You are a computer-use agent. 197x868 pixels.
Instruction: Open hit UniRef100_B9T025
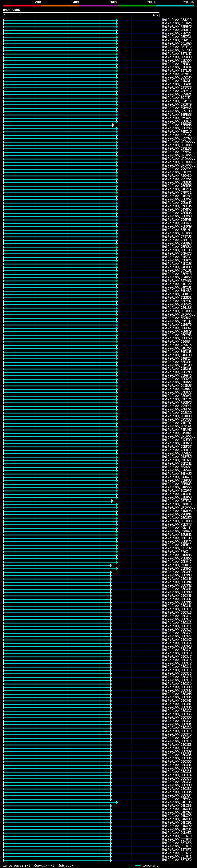[x=177, y=23]
